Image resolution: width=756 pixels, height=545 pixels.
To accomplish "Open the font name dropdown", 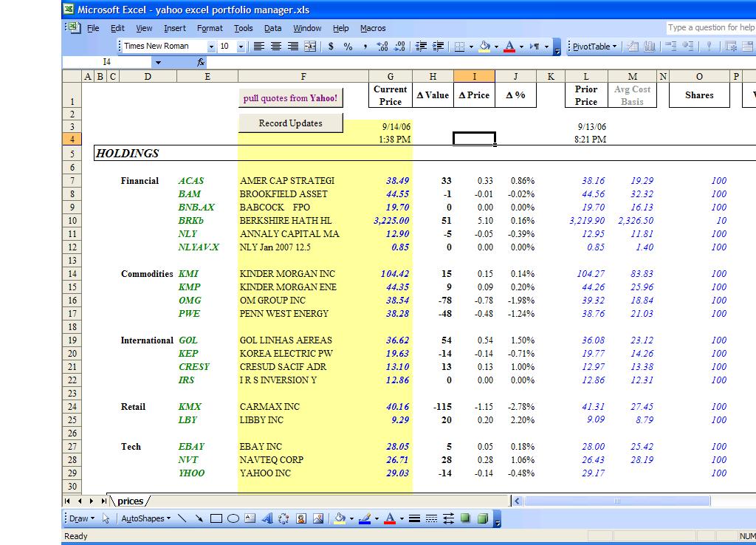I will 211,47.
